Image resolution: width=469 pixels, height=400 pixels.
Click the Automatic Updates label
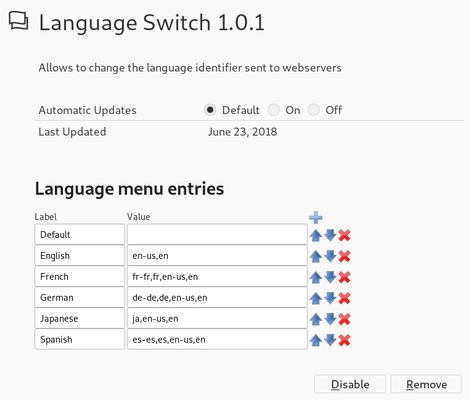click(x=87, y=110)
